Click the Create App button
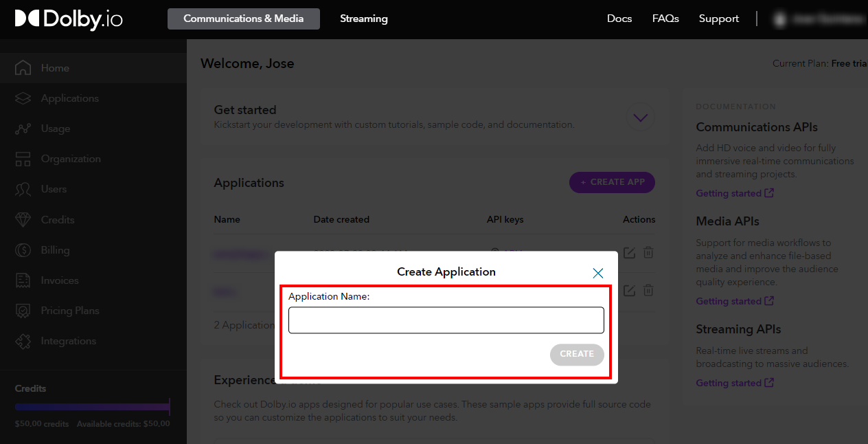The image size is (868, 444). (x=612, y=182)
